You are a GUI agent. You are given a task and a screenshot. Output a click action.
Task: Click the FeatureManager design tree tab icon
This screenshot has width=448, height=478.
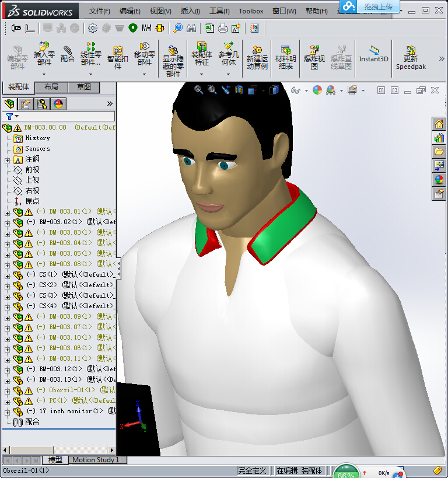9,104
